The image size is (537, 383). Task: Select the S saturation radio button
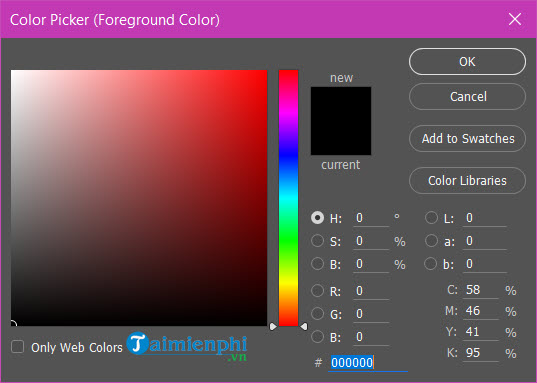317,240
